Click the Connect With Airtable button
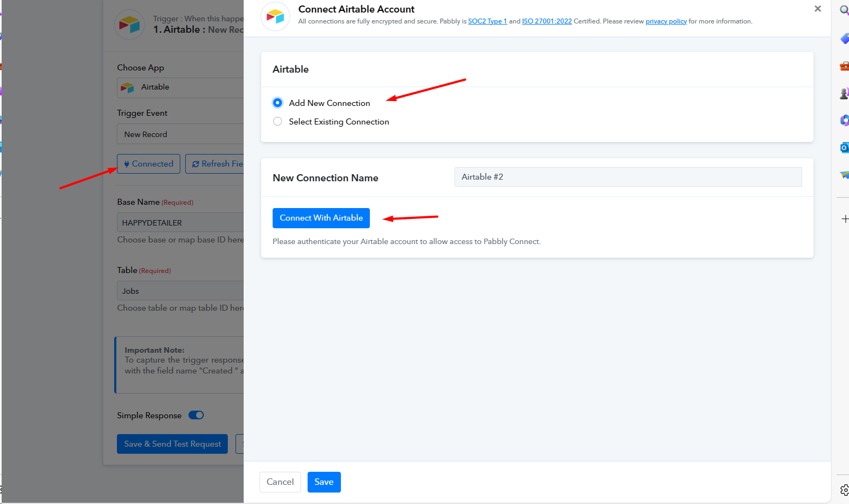Image resolution: width=849 pixels, height=504 pixels. click(x=321, y=218)
